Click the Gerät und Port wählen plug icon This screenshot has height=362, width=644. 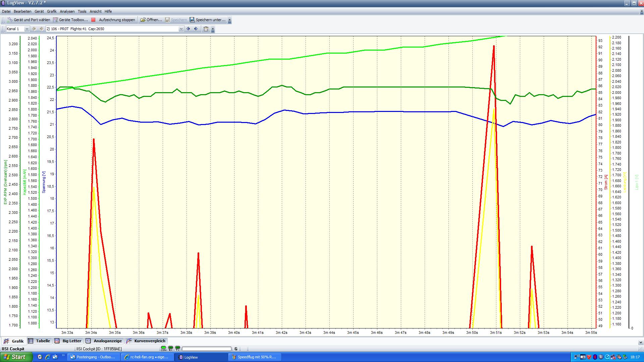coord(10,20)
